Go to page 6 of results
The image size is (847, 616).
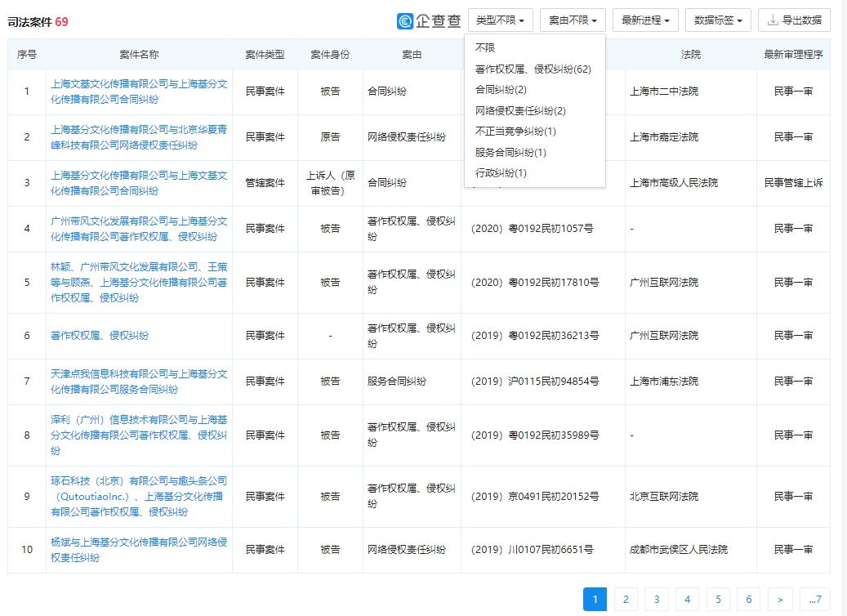(749, 599)
